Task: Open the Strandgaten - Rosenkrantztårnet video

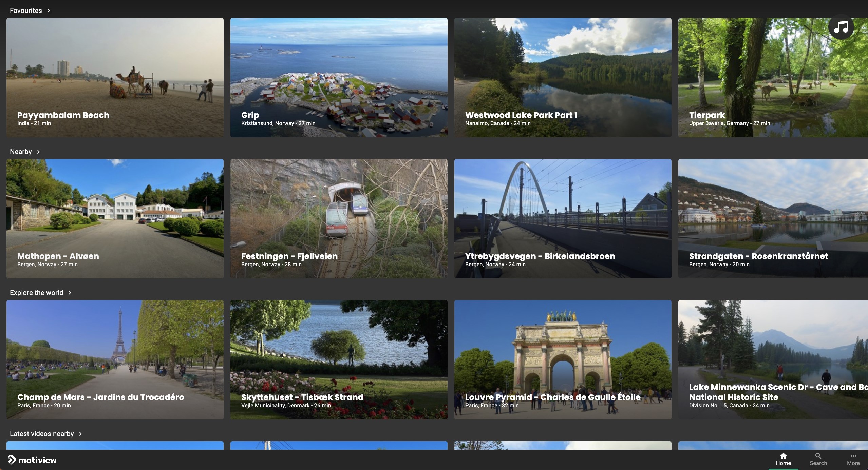Action: (773, 218)
